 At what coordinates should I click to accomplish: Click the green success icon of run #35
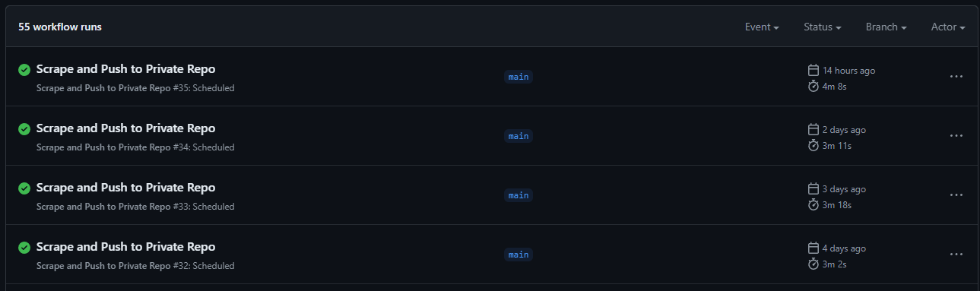click(24, 69)
